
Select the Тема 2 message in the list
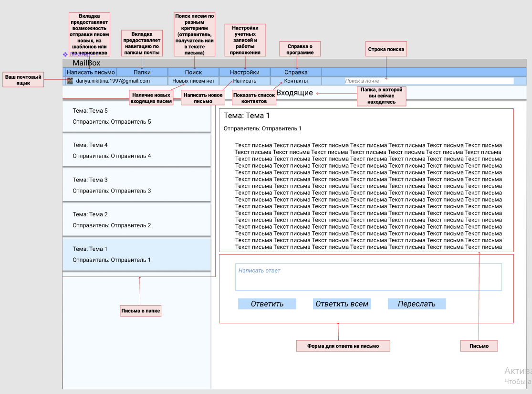[137, 220]
